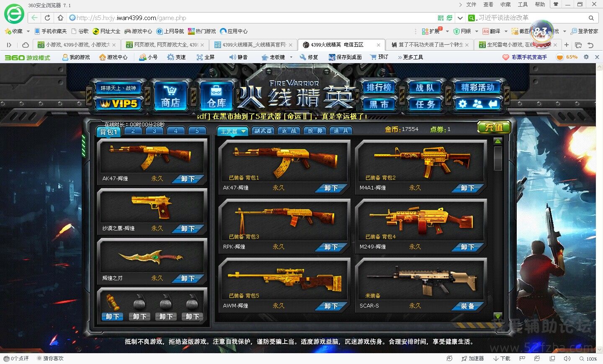Click the browser address bar URL field

click(251, 18)
